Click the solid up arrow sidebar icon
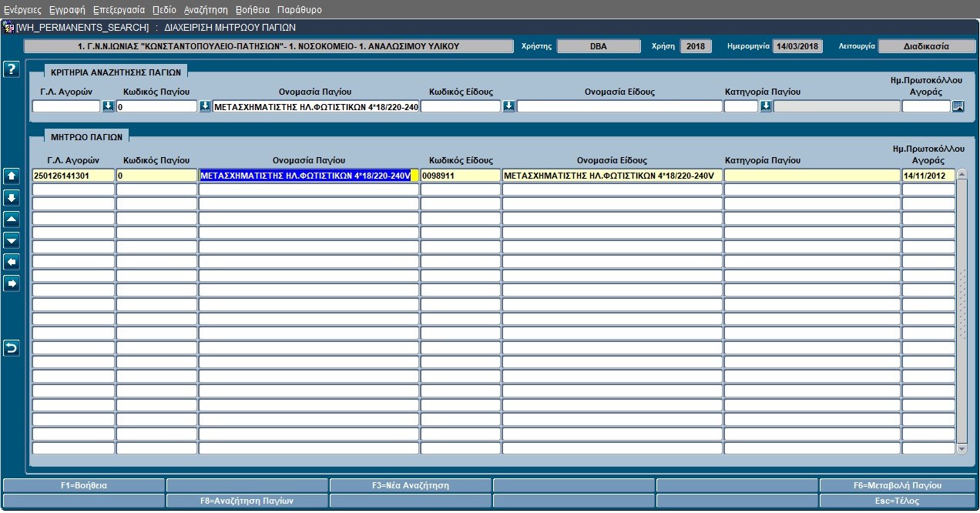 click(11, 176)
